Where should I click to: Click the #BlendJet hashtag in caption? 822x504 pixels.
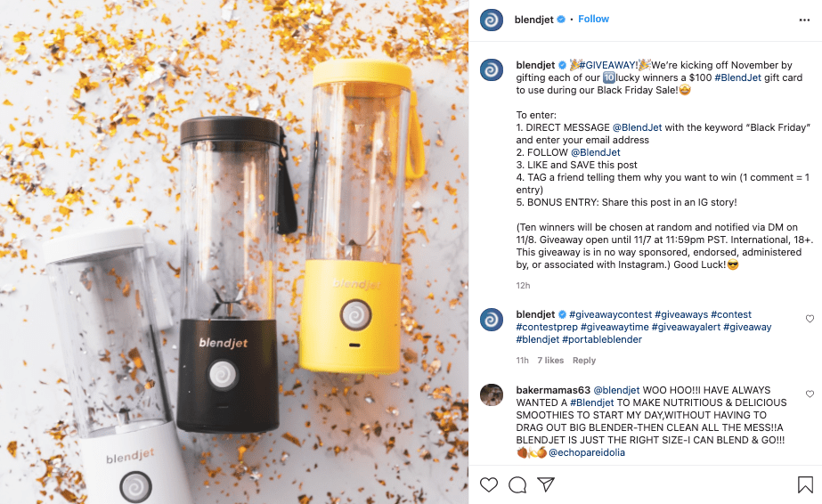pos(737,77)
